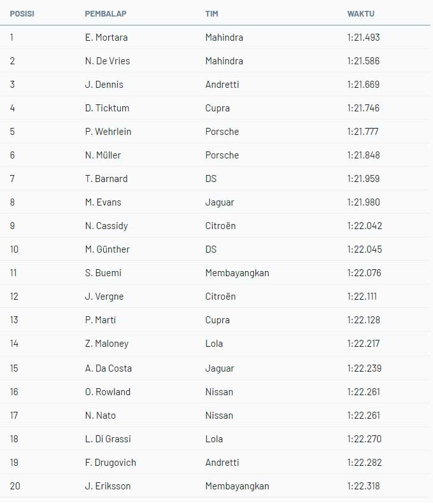Select lap time 1:22.042 of N. Cassidy

click(x=365, y=226)
